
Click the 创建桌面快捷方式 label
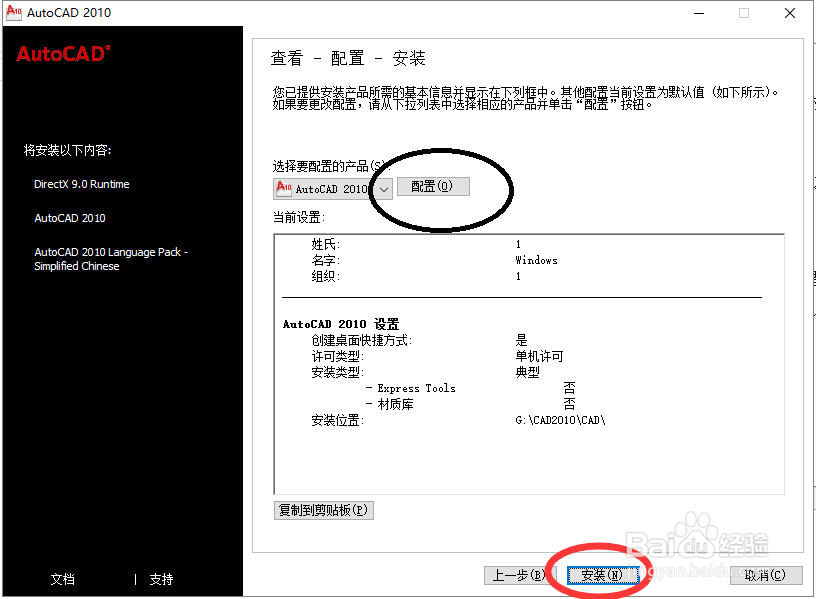[x=362, y=340]
